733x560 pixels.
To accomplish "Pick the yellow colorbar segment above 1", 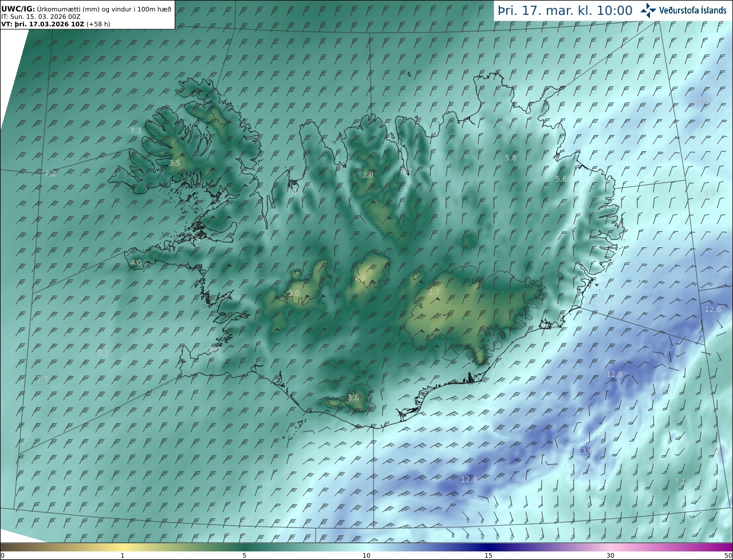I will tap(123, 547).
